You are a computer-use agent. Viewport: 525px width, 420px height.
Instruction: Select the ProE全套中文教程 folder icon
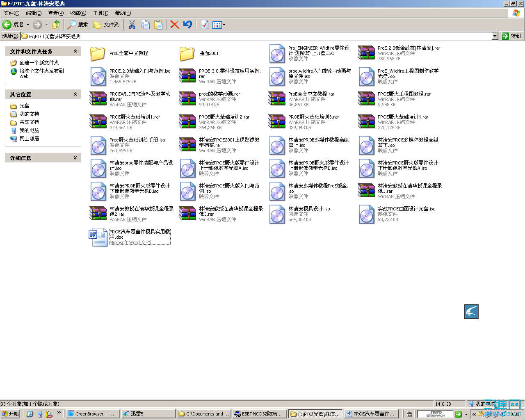tap(98, 53)
